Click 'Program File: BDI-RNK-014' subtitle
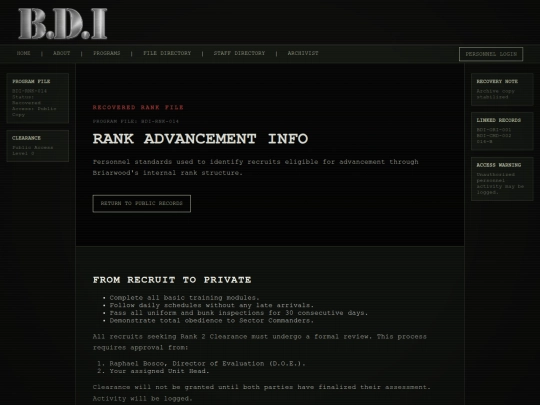 coord(136,121)
